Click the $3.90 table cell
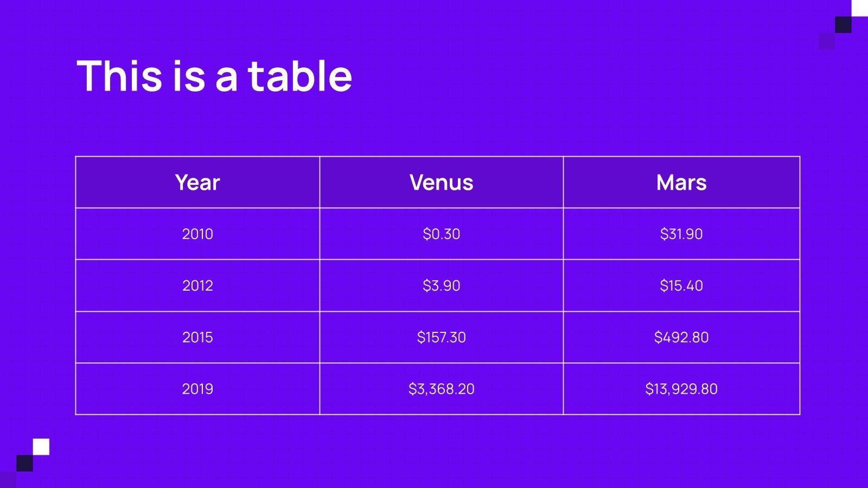Viewport: 868px width, 488px height. [x=441, y=285]
